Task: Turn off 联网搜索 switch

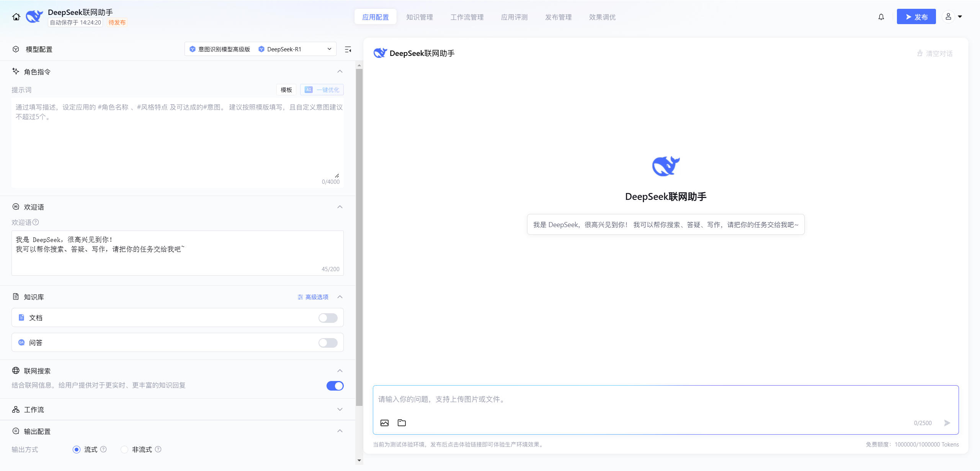Action: point(335,386)
